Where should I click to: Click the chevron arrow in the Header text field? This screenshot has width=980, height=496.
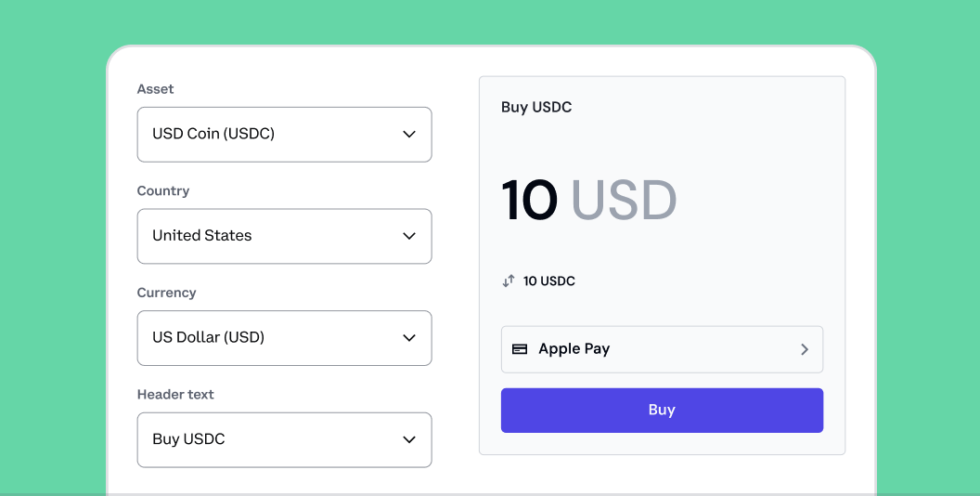click(408, 439)
